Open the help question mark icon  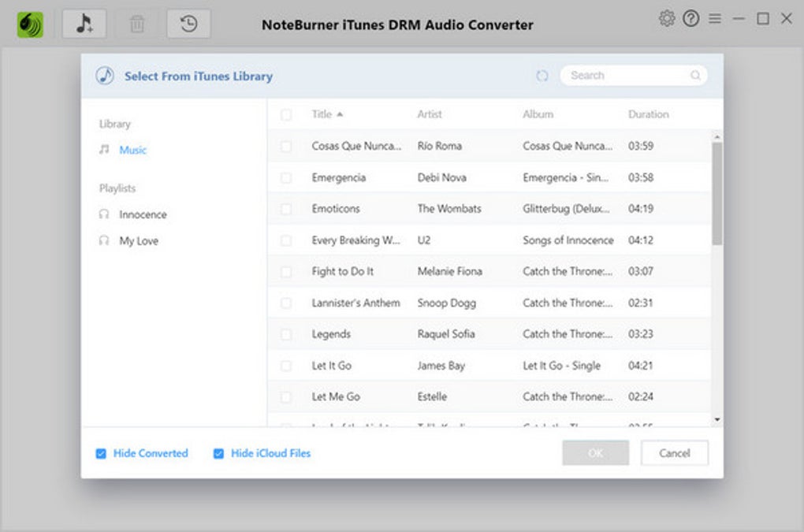pos(690,19)
